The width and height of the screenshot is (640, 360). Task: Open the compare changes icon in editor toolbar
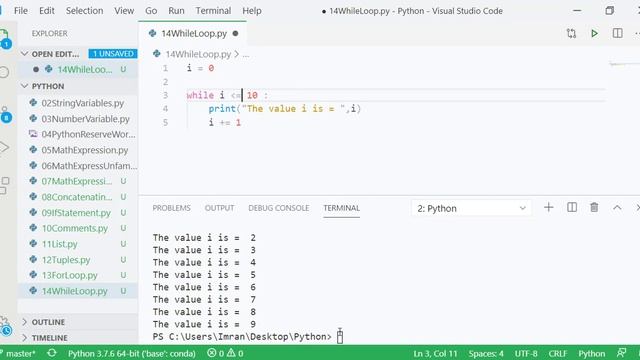[x=571, y=33]
